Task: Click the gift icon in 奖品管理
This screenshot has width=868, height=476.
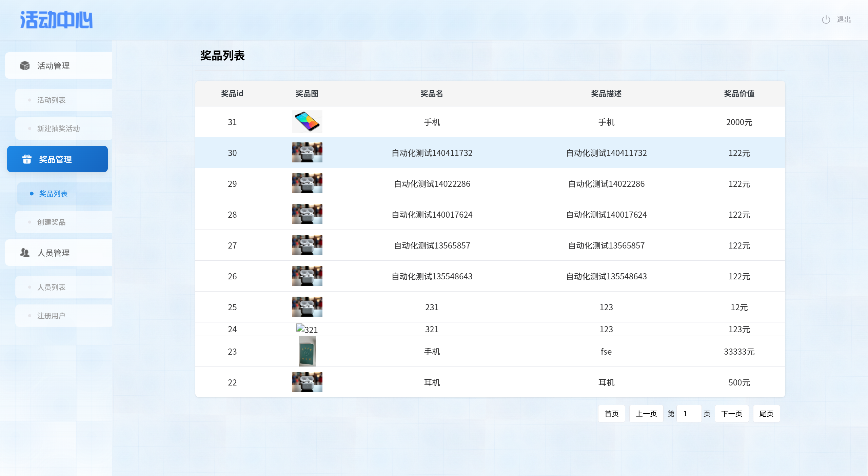Action: (x=27, y=159)
